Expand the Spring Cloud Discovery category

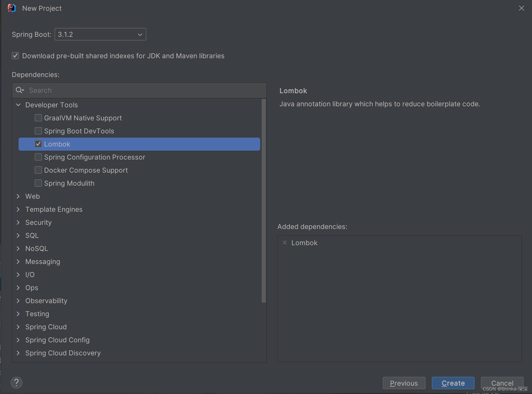click(18, 353)
